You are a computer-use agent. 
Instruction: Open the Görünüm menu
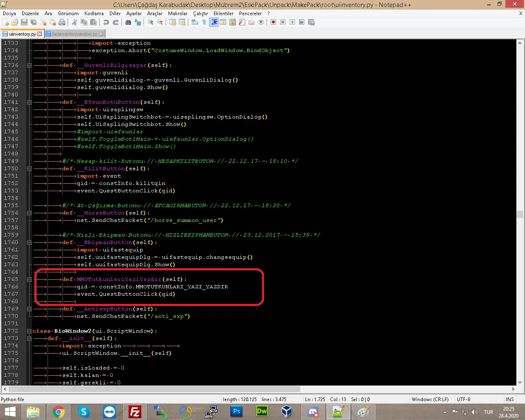click(x=68, y=14)
